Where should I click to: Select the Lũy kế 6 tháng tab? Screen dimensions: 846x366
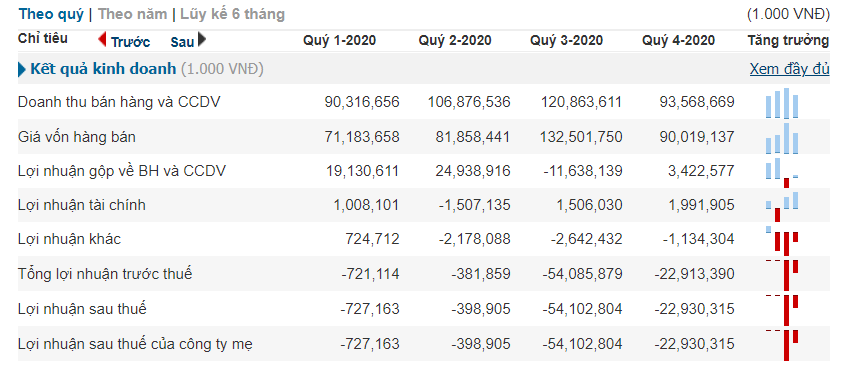point(233,14)
